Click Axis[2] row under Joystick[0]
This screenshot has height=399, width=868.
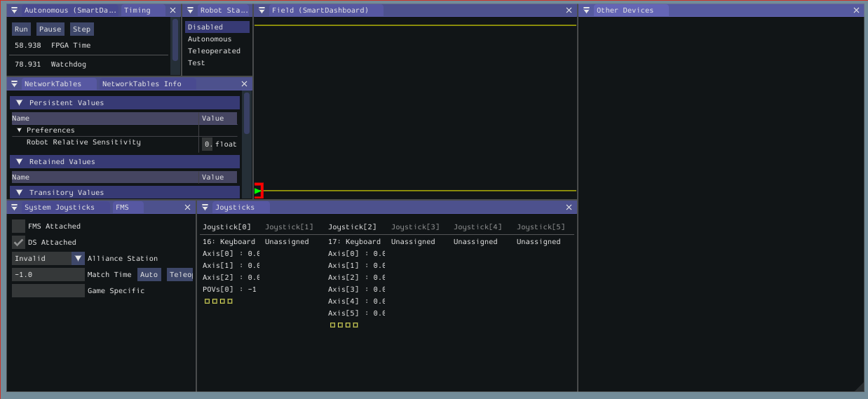pyautogui.click(x=231, y=278)
